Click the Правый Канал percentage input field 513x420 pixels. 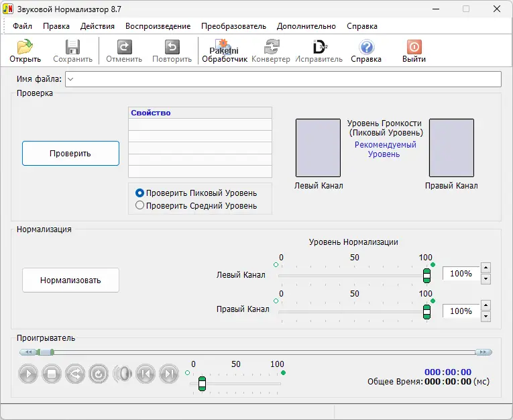[x=461, y=311]
